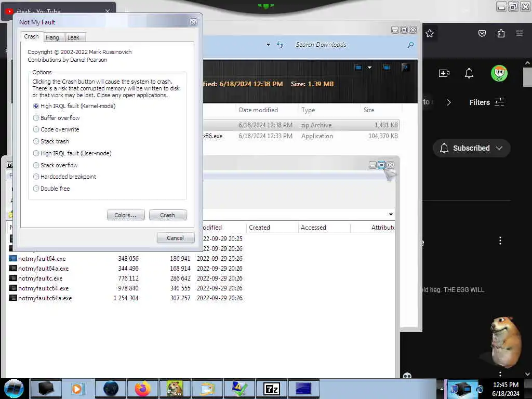Select the Crash tab
Viewport: 532px width, 399px height.
[x=31, y=36]
